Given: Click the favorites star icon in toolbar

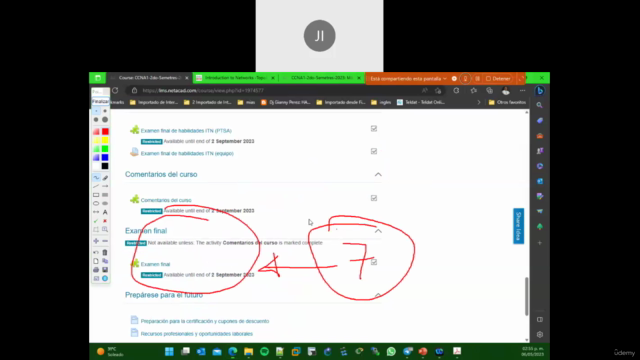Looking at the screenshot, I should pyautogui.click(x=473, y=91).
